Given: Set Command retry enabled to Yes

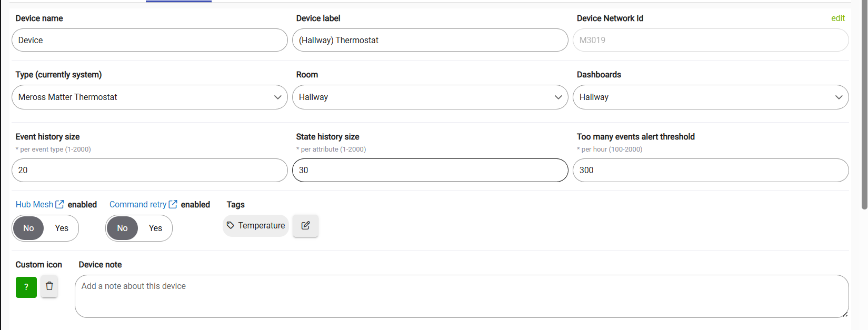Looking at the screenshot, I should pyautogui.click(x=155, y=228).
